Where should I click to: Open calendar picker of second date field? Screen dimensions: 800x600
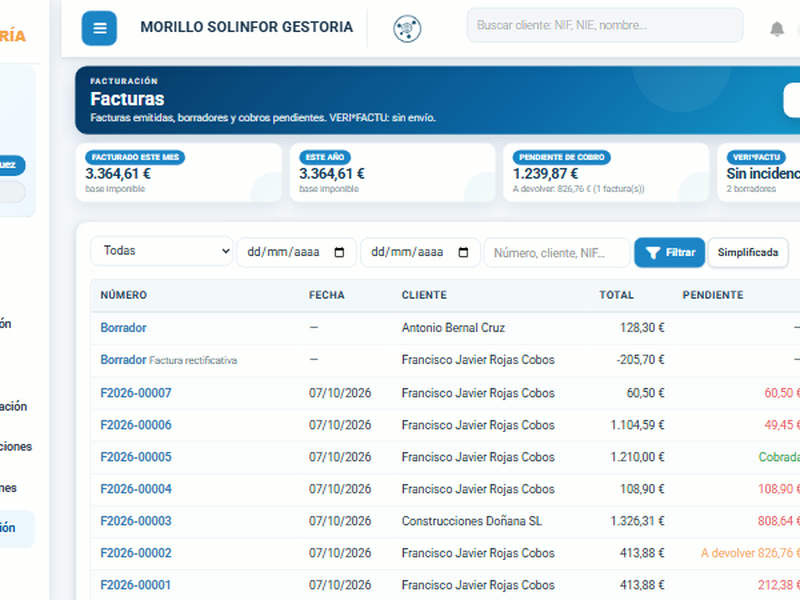tap(463, 252)
